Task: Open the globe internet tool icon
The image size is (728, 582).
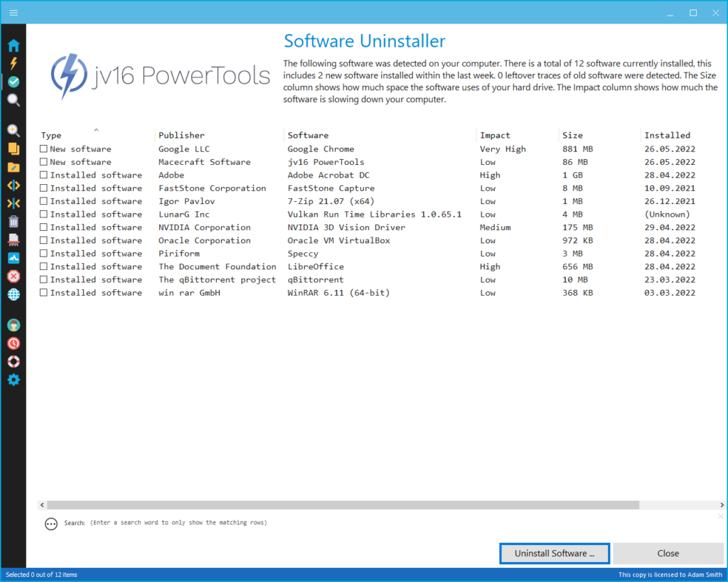Action: 14,294
